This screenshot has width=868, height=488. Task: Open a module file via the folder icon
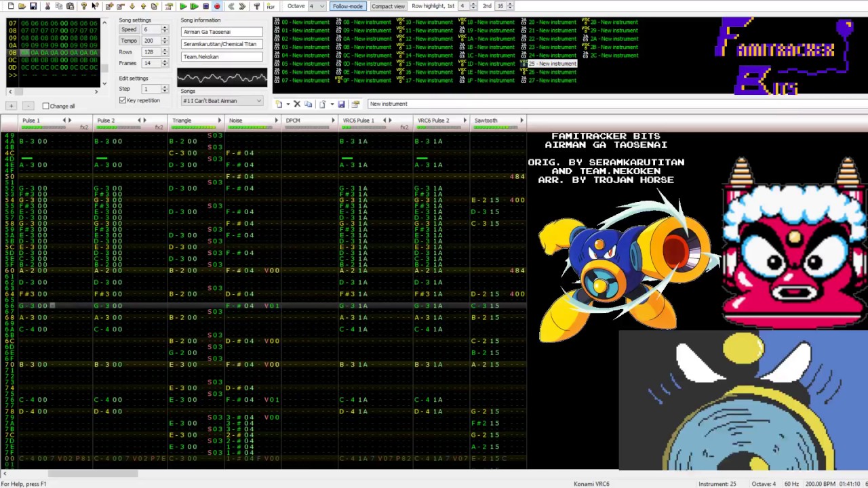tap(22, 6)
